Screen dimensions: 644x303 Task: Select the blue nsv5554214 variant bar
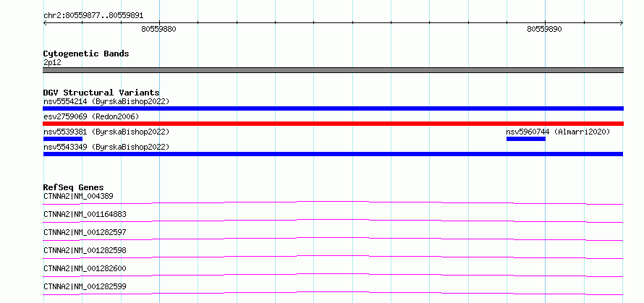coord(333,108)
